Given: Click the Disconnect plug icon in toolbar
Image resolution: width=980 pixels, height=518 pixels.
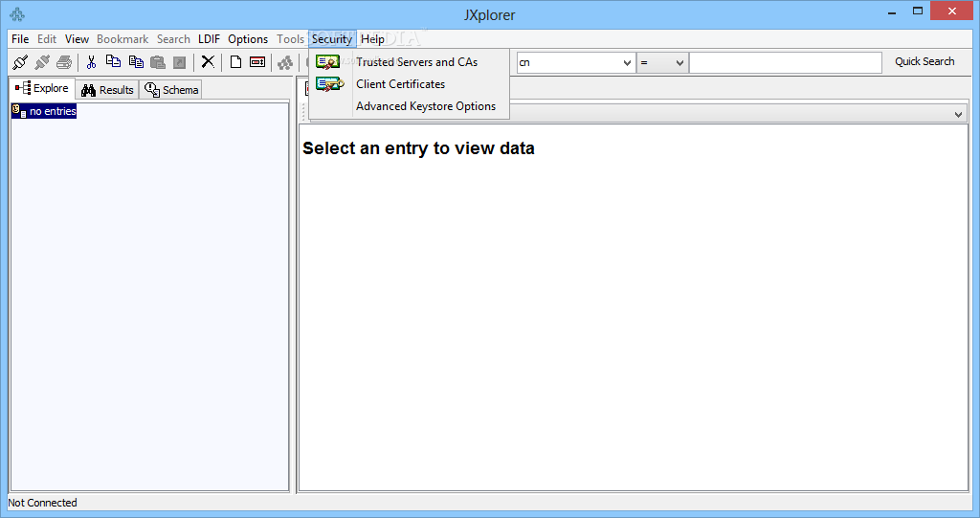Looking at the screenshot, I should tap(42, 62).
